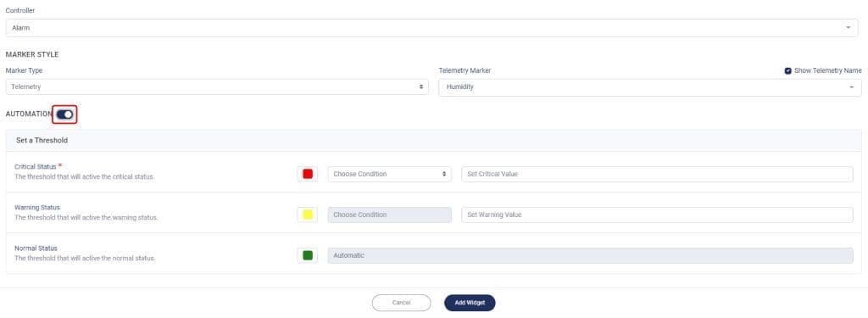Image resolution: width=868 pixels, height=318 pixels.
Task: Click the disabled Warning Choose Condition dropdown
Action: pyautogui.click(x=390, y=215)
